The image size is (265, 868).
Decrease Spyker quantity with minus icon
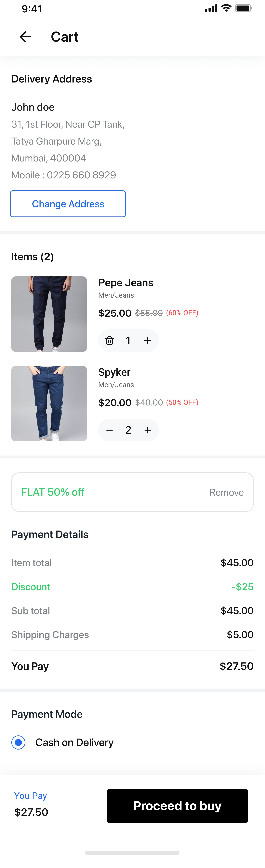click(109, 430)
